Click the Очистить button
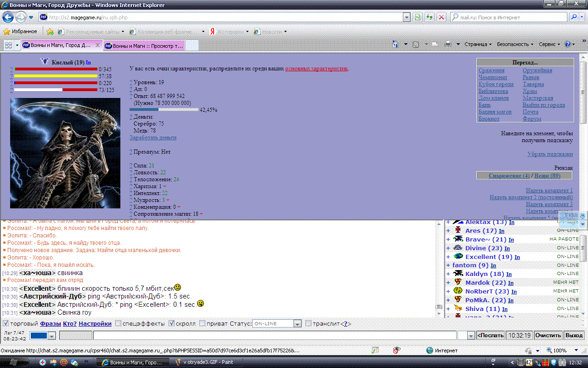Image resolution: width=588 pixels, height=368 pixels. pyautogui.click(x=548, y=336)
